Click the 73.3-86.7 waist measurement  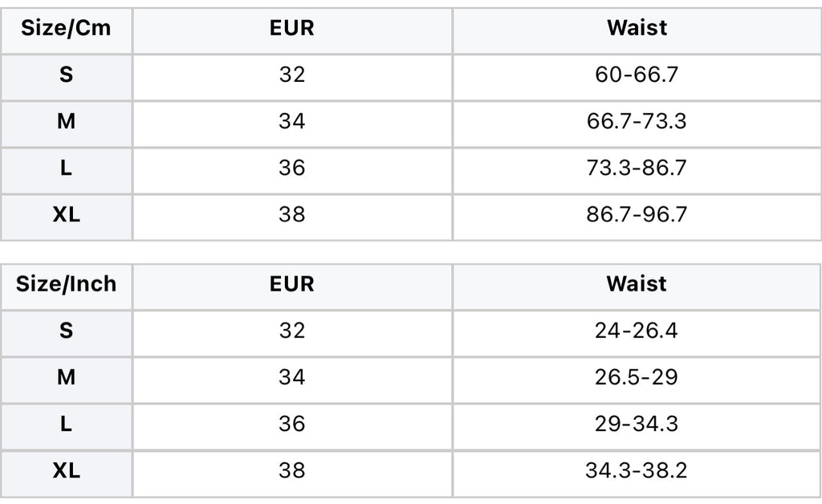tap(637, 169)
